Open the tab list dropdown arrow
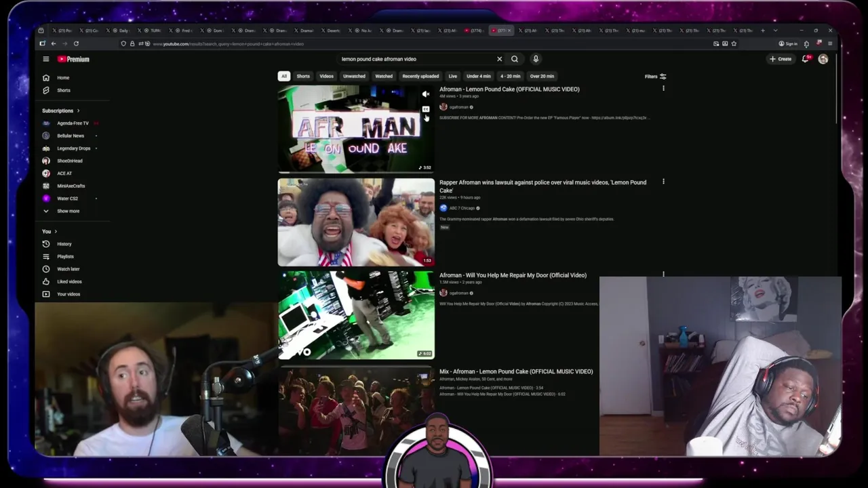Image resolution: width=868 pixels, height=488 pixels. pos(775,30)
